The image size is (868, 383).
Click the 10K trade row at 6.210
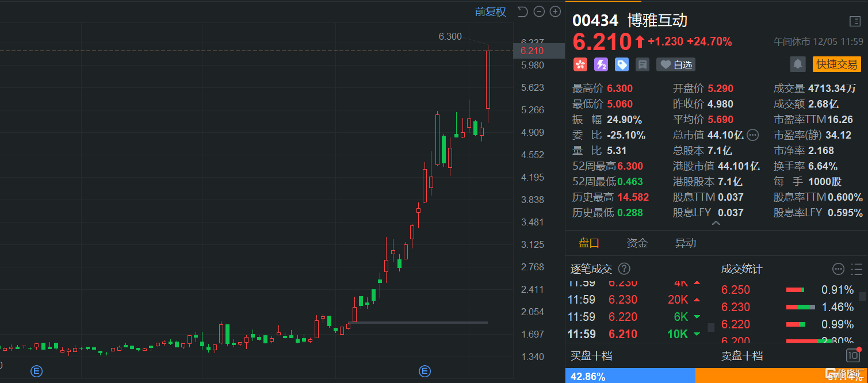pos(634,334)
